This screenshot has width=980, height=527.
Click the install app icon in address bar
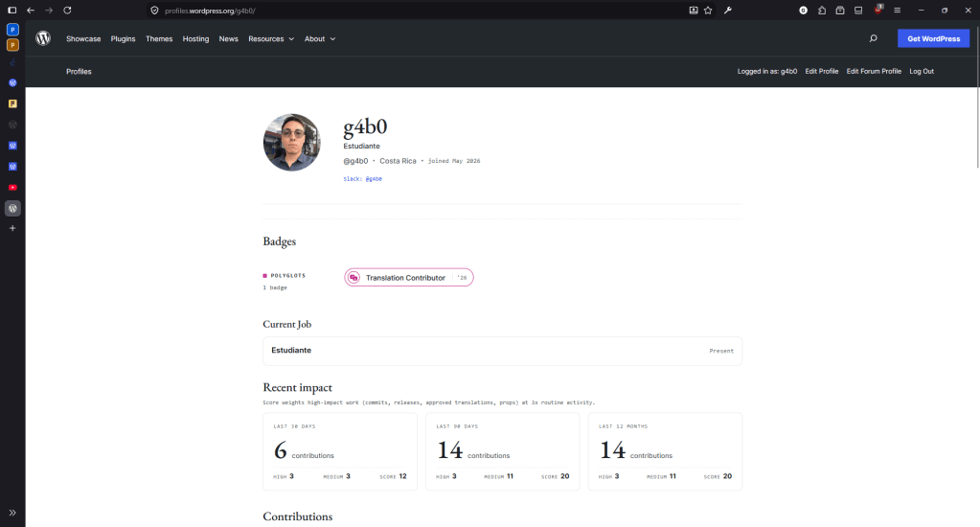tap(694, 11)
